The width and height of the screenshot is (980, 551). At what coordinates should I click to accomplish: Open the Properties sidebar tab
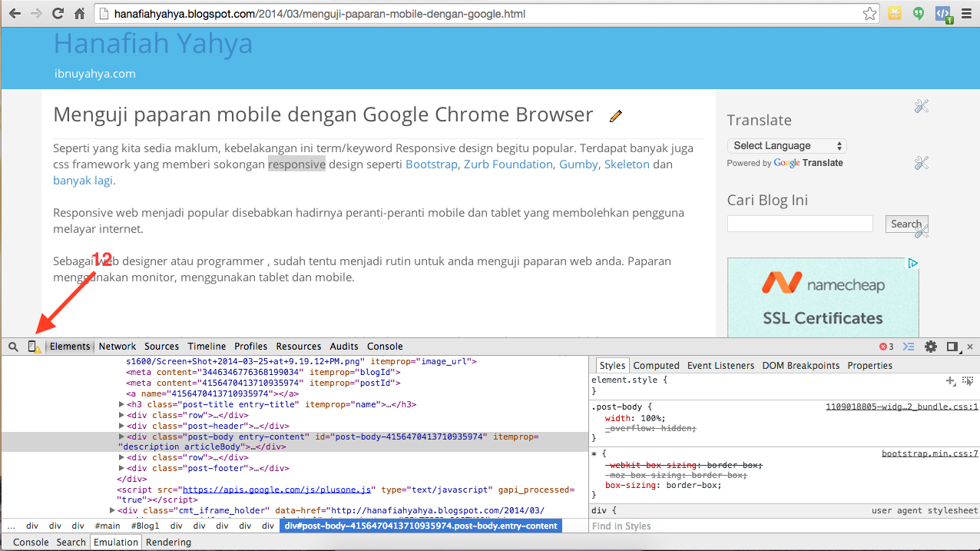pos(870,366)
